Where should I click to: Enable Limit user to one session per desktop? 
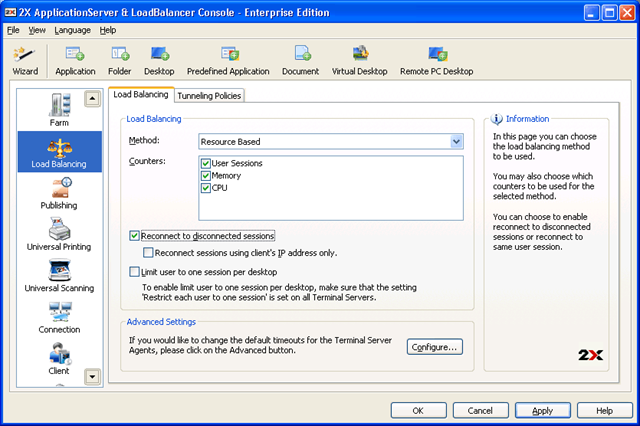134,272
